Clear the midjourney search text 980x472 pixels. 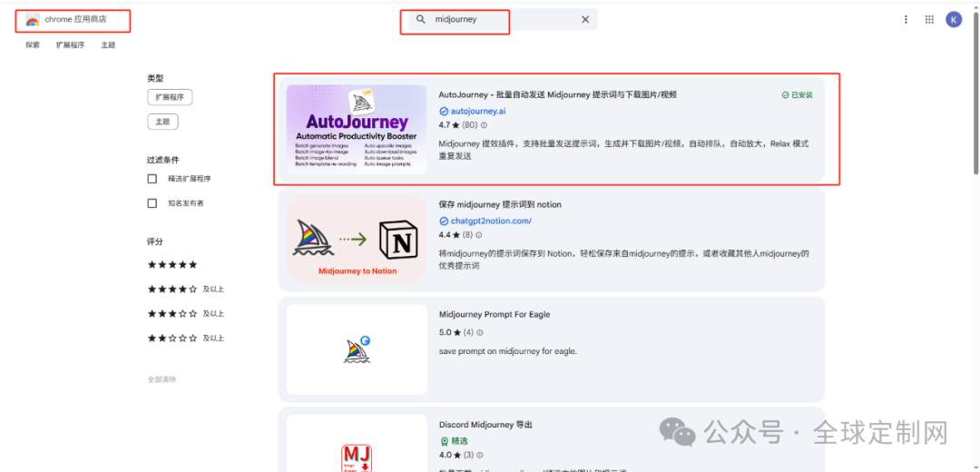tap(585, 19)
